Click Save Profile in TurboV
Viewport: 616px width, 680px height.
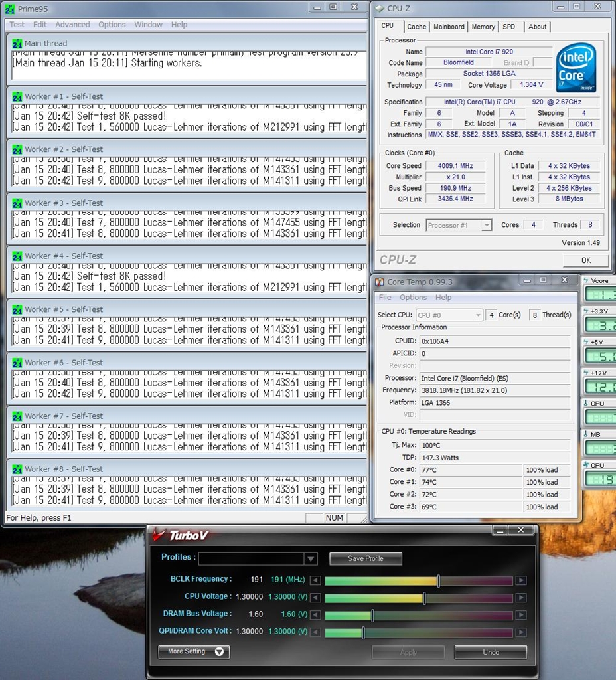tap(366, 558)
